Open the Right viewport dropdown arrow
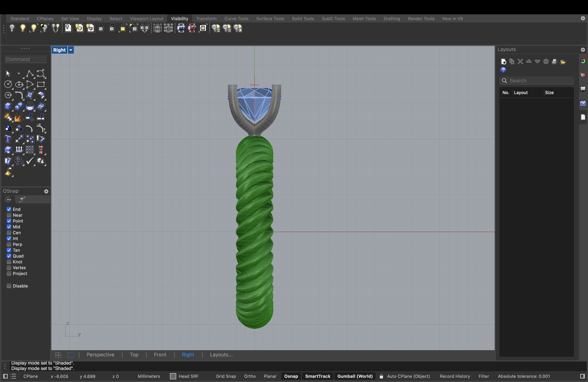This screenshot has width=588, height=382. pyautogui.click(x=71, y=50)
